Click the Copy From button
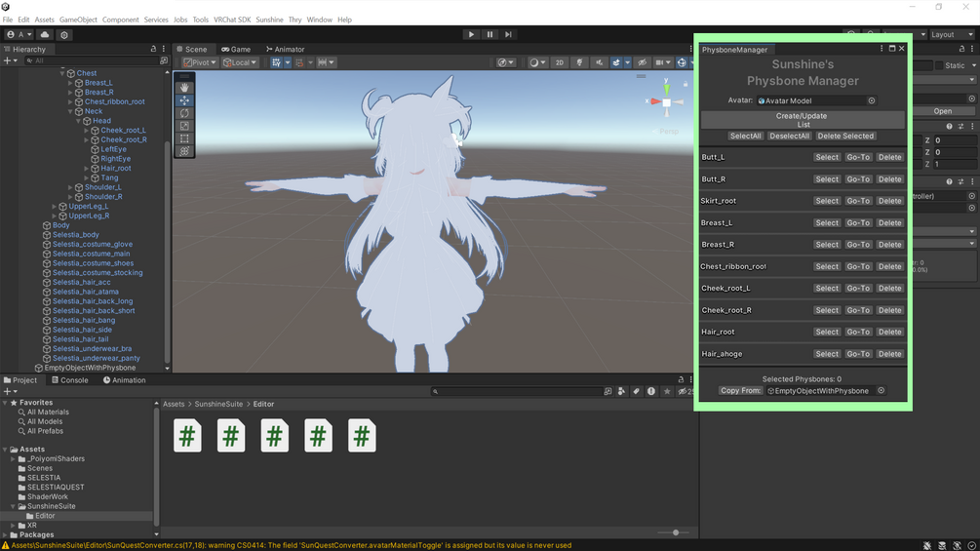This screenshot has width=980, height=551. (x=740, y=390)
